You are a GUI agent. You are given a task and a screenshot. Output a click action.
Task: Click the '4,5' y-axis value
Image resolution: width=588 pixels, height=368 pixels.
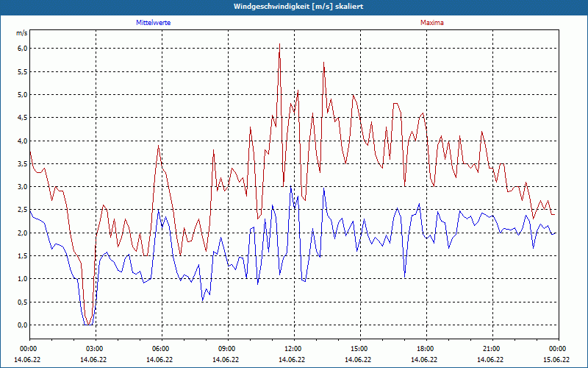pyautogui.click(x=23, y=118)
